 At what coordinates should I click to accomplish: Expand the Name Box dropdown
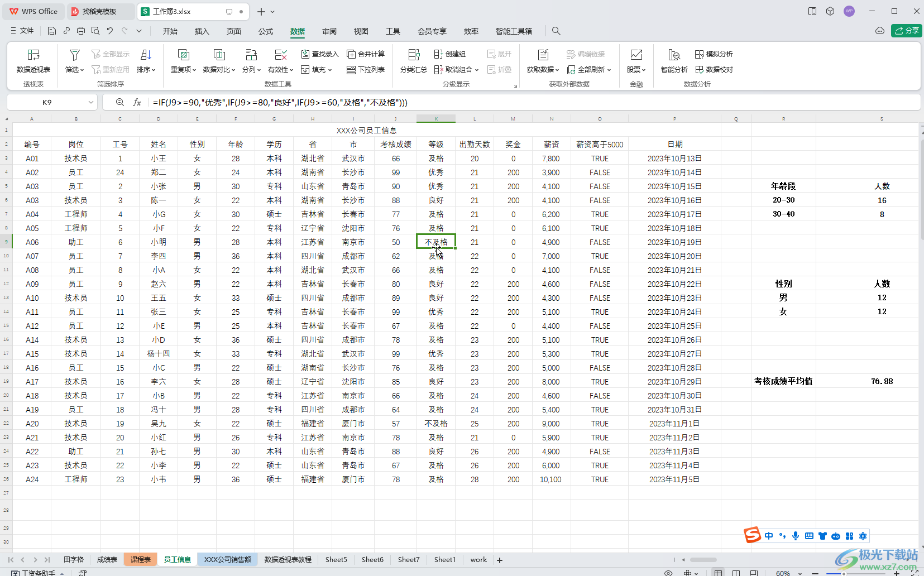point(91,103)
